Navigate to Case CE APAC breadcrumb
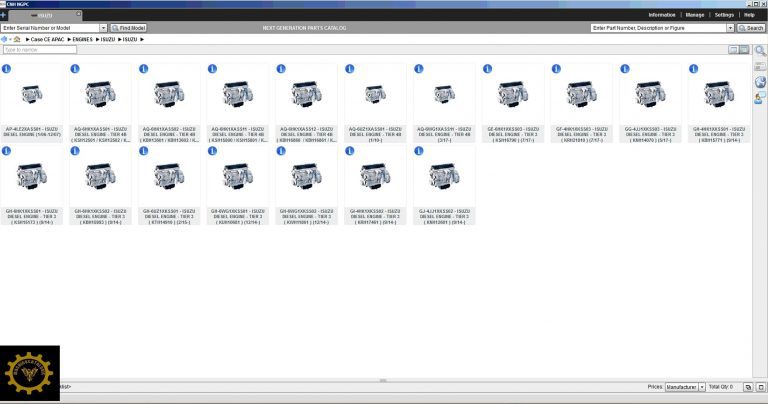The width and height of the screenshot is (768, 404). (47, 39)
